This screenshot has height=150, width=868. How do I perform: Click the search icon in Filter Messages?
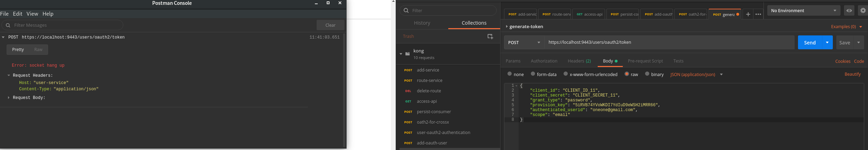[x=8, y=25]
